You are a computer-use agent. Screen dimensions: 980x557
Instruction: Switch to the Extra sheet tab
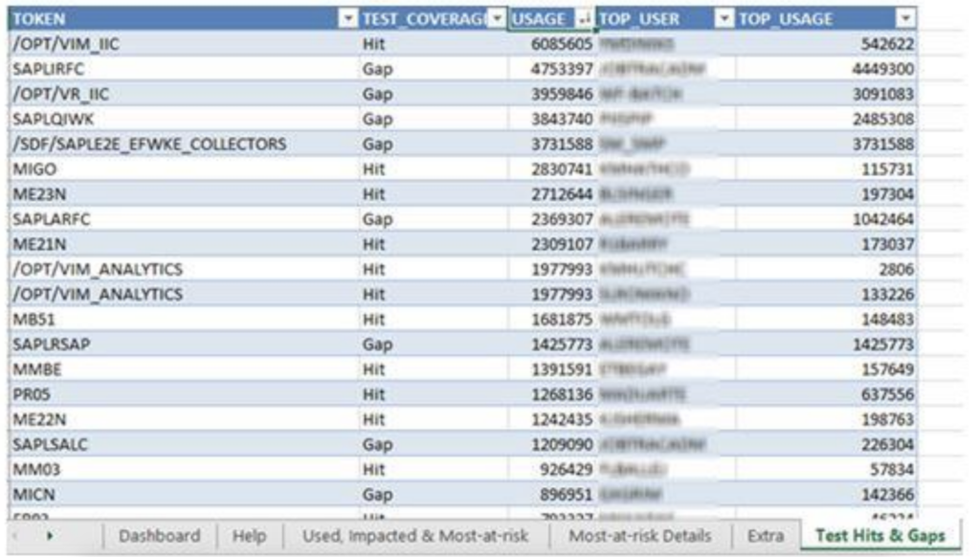click(765, 536)
